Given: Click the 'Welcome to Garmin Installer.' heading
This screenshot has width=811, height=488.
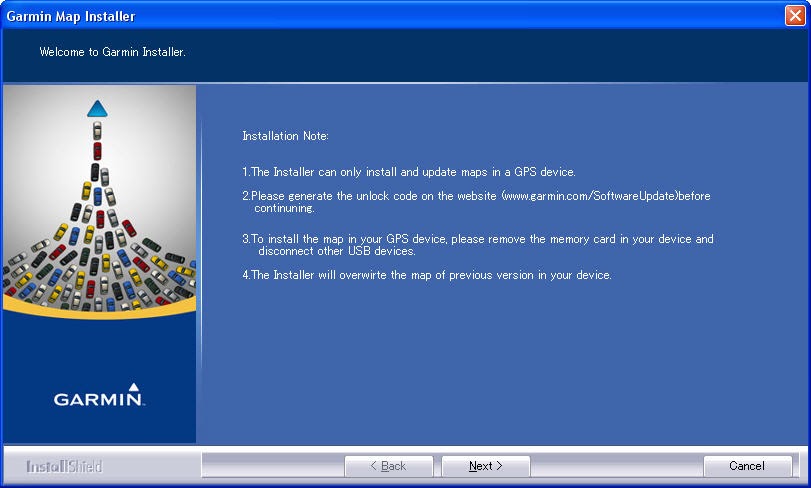Looking at the screenshot, I should 112,52.
